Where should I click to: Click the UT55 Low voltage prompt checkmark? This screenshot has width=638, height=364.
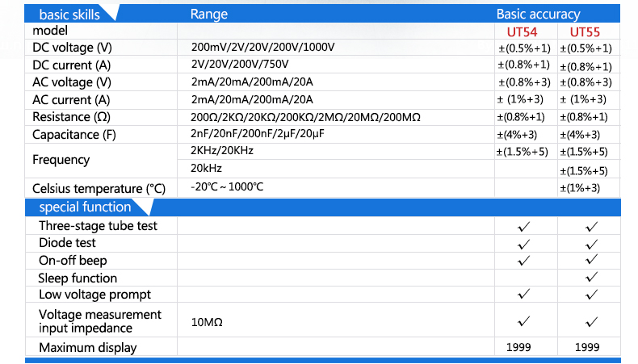tap(592, 294)
